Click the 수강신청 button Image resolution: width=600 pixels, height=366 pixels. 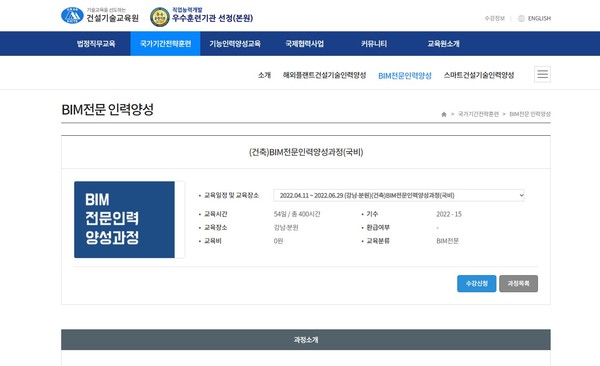coord(476,284)
